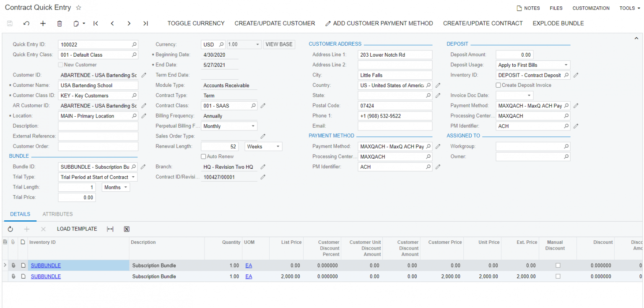
Task: Switch to the Attributes tab
Action: point(57,214)
